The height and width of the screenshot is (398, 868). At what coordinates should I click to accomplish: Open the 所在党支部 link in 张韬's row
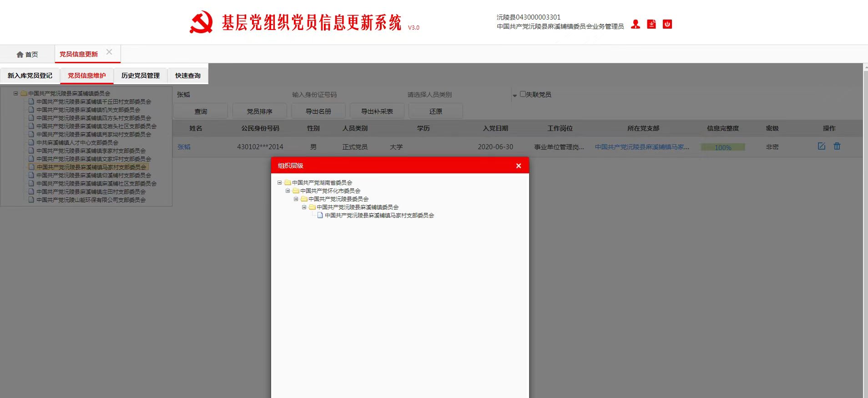[642, 147]
